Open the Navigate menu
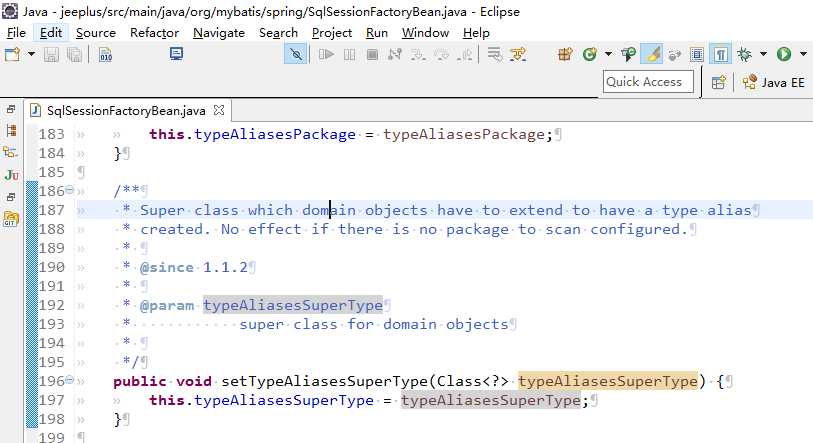Viewport: 813px width, 443px height. [x=219, y=33]
